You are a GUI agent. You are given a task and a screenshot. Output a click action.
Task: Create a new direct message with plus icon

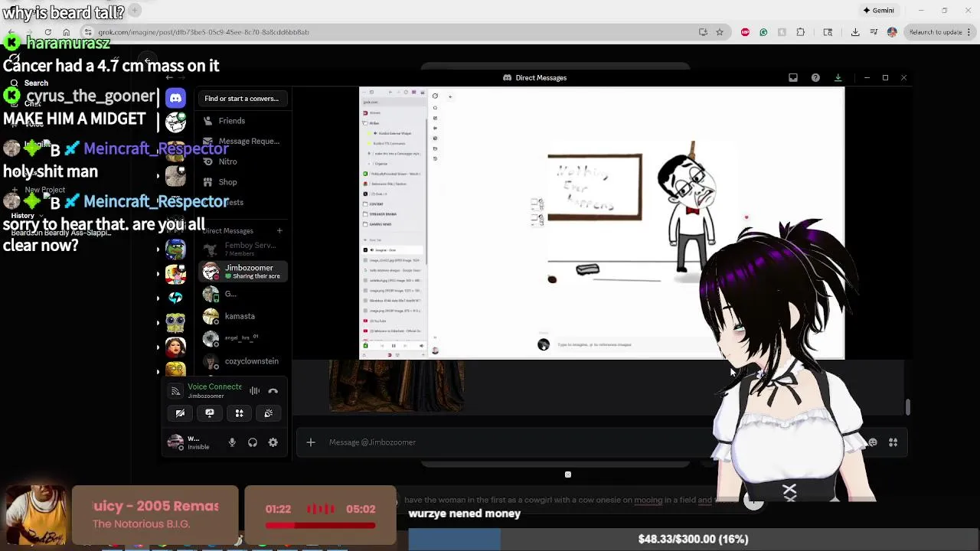tap(279, 230)
